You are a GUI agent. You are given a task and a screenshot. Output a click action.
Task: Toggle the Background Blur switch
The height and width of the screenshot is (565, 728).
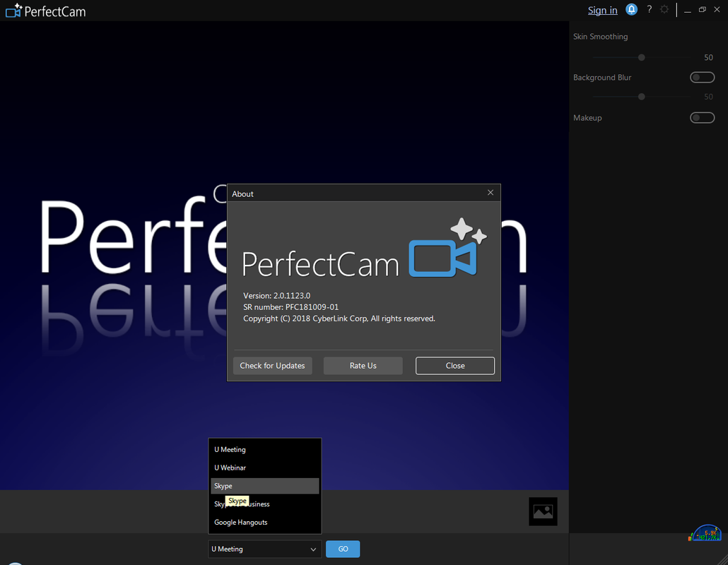point(702,78)
